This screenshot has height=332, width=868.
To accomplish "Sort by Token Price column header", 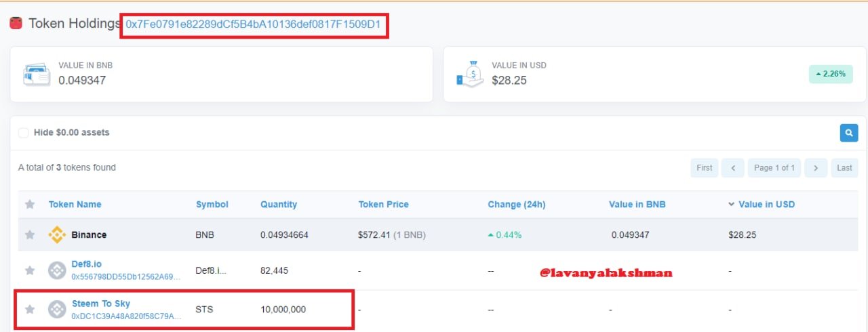I will 383,205.
